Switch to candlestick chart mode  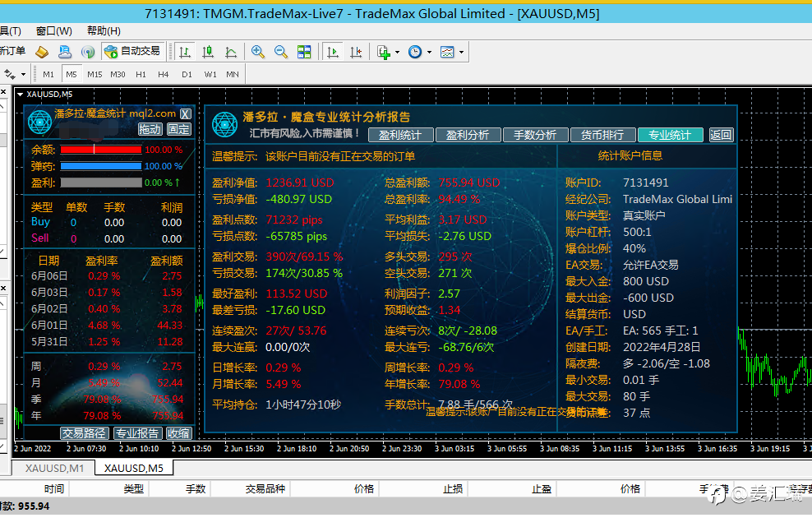208,52
